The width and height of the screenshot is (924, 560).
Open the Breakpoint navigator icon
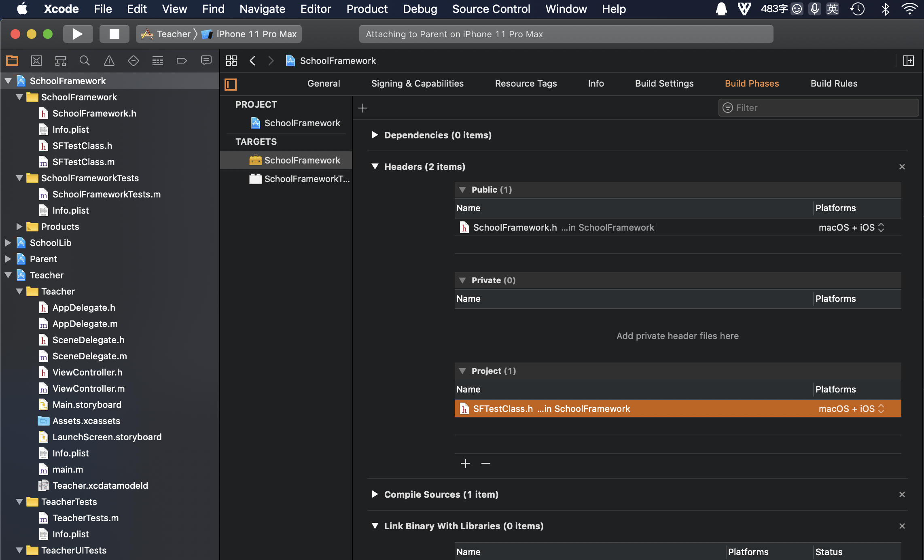click(182, 61)
